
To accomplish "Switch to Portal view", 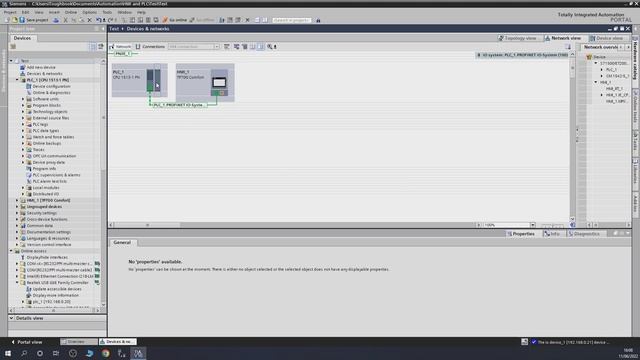I will pyautogui.click(x=27, y=342).
